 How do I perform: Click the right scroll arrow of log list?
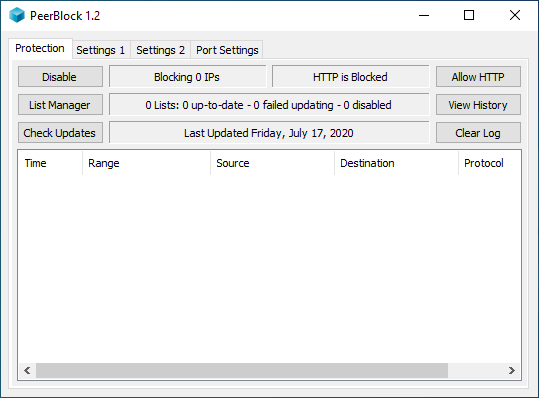(x=512, y=371)
